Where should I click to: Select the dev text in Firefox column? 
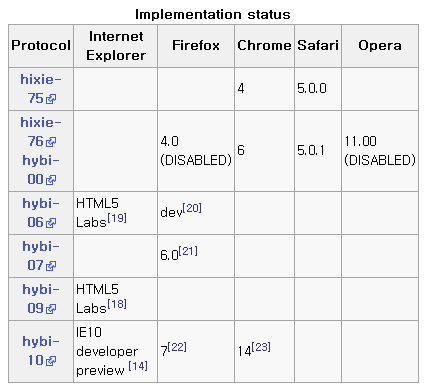tap(171, 213)
